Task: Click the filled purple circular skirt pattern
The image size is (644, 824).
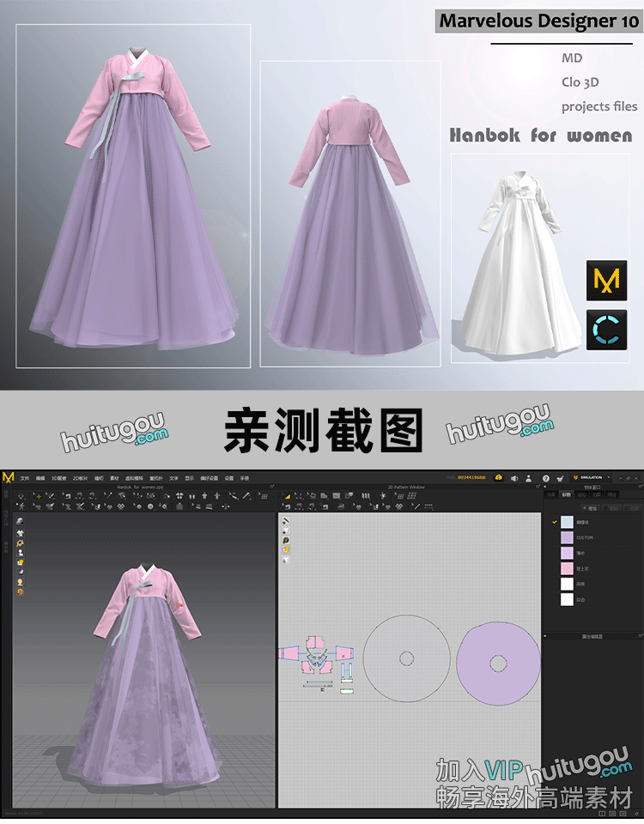Action: point(497,663)
